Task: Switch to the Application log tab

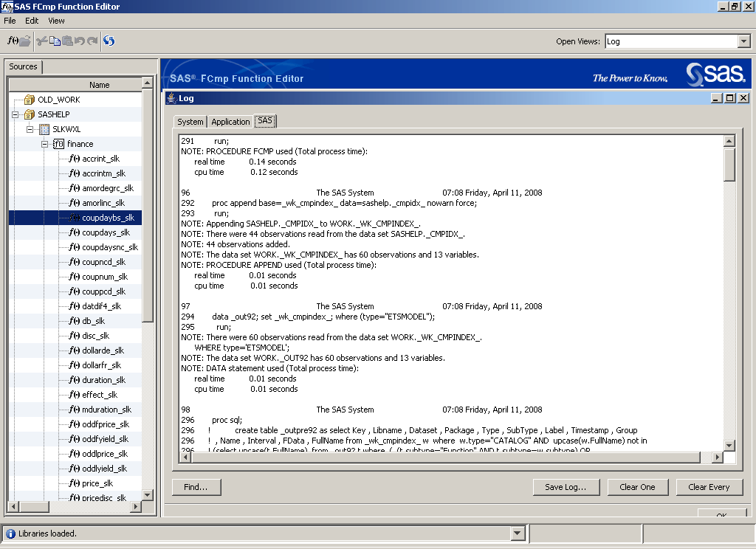Action: pyautogui.click(x=230, y=122)
